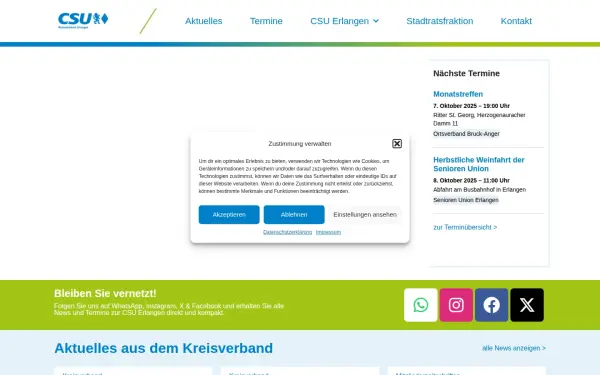Open the WhatsApp channel icon
The image size is (600, 375).
click(x=421, y=305)
